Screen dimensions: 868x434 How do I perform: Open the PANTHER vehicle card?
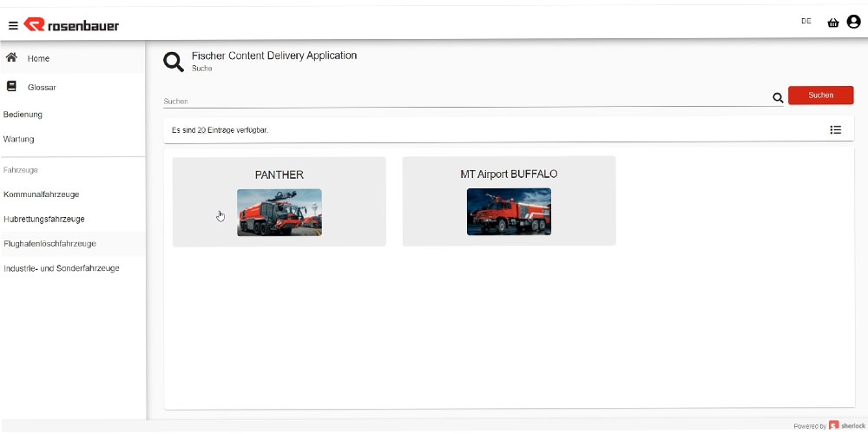(x=279, y=201)
